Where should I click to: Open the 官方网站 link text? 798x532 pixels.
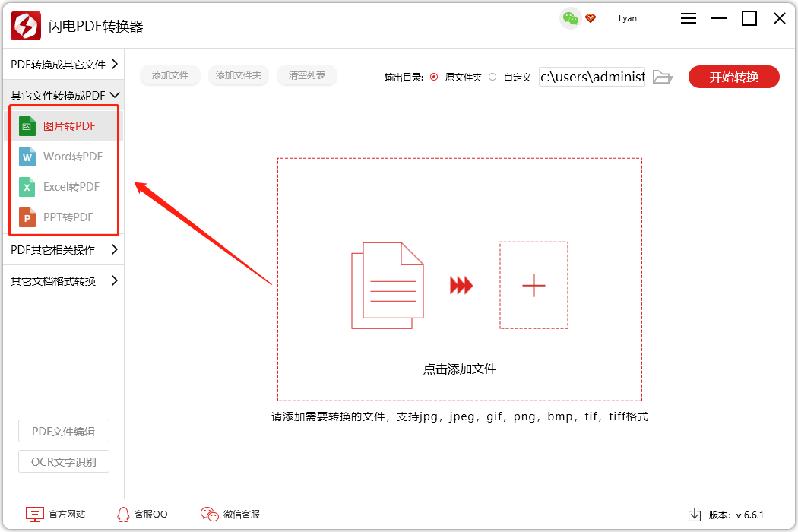(x=67, y=515)
